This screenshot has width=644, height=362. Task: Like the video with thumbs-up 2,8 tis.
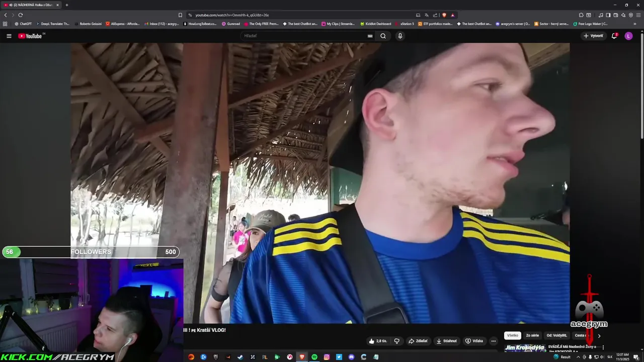tap(378, 341)
